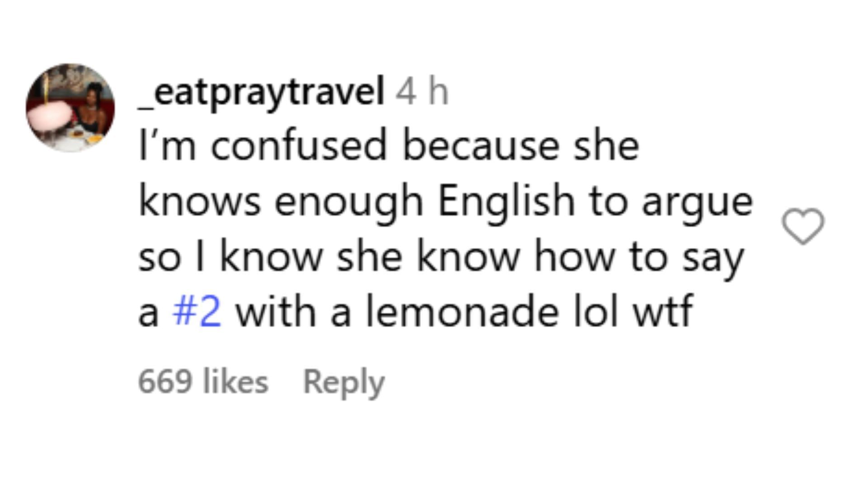The height and width of the screenshot is (488, 868).
Task: Click the word "knows" in the comment
Action: (199, 202)
